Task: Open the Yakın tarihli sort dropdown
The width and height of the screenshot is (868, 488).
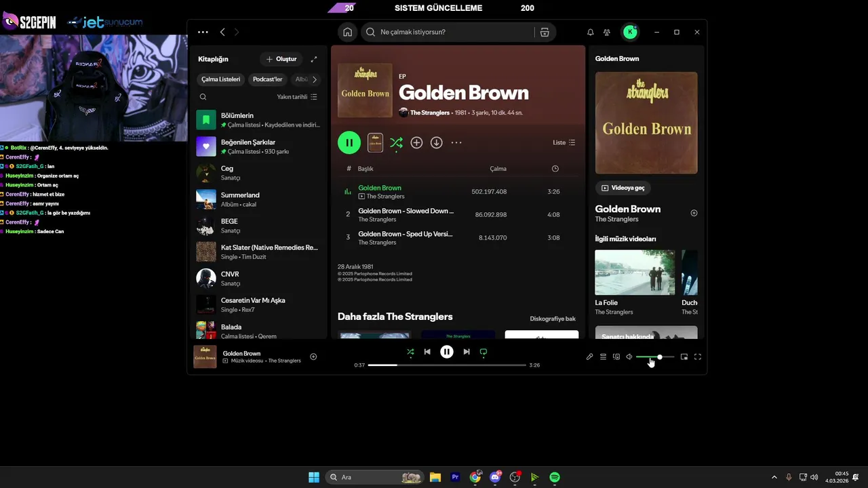Action: click(x=297, y=97)
